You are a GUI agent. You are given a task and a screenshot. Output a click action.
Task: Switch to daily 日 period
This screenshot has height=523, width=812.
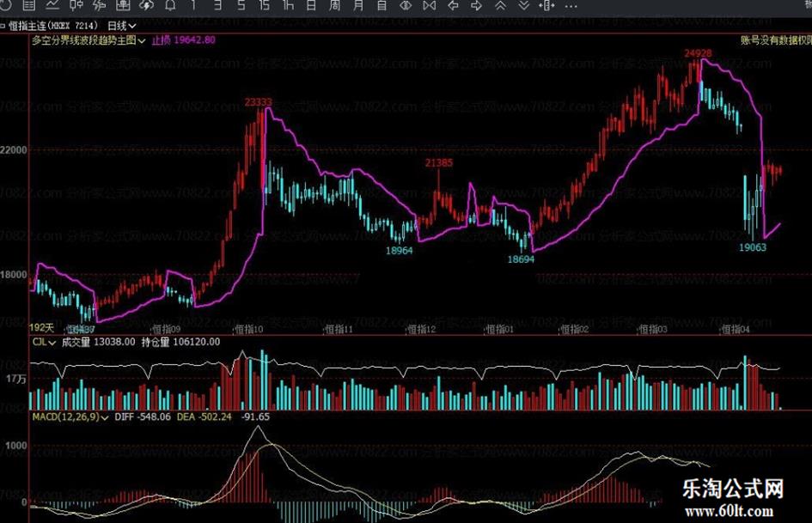coord(311,5)
